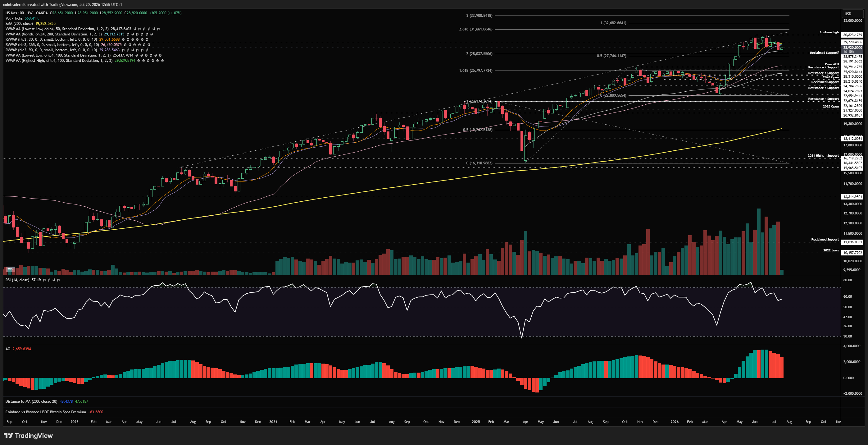Expand Coinbase vs Binance Premium indicator pane
The height and width of the screenshot is (445, 868).
[45, 412]
